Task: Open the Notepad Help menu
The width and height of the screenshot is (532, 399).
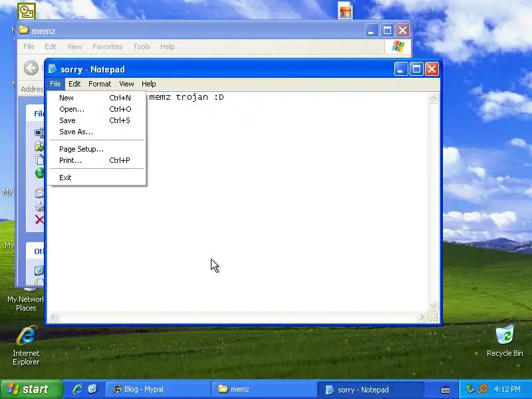Action: (x=148, y=84)
